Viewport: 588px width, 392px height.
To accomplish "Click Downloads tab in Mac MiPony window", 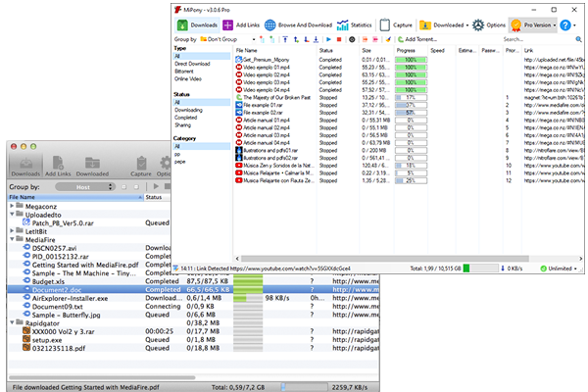I will click(25, 167).
